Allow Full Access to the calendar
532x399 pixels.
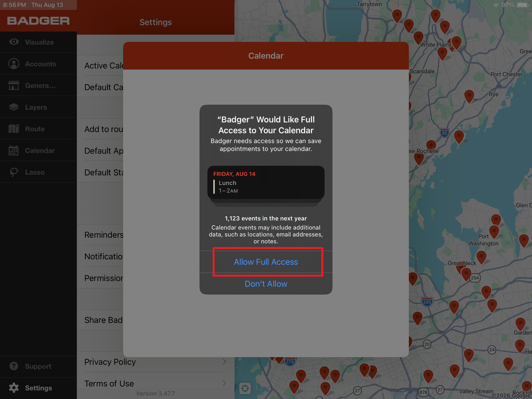click(x=266, y=262)
